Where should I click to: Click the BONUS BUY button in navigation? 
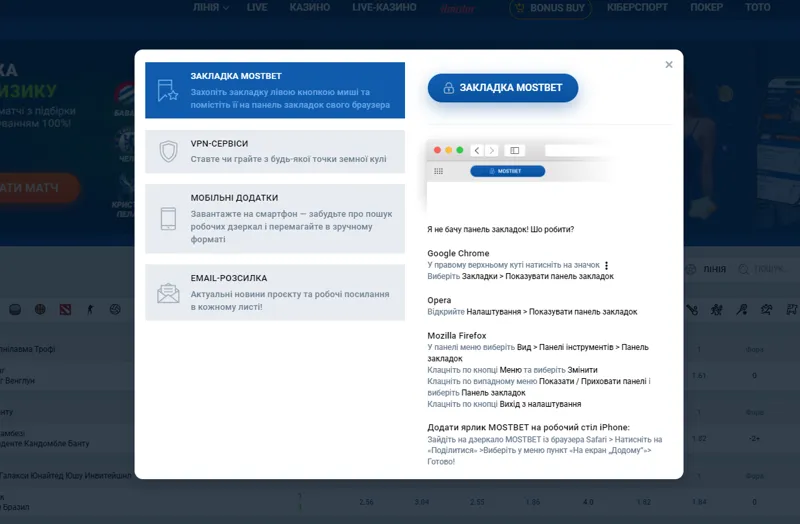(x=550, y=8)
